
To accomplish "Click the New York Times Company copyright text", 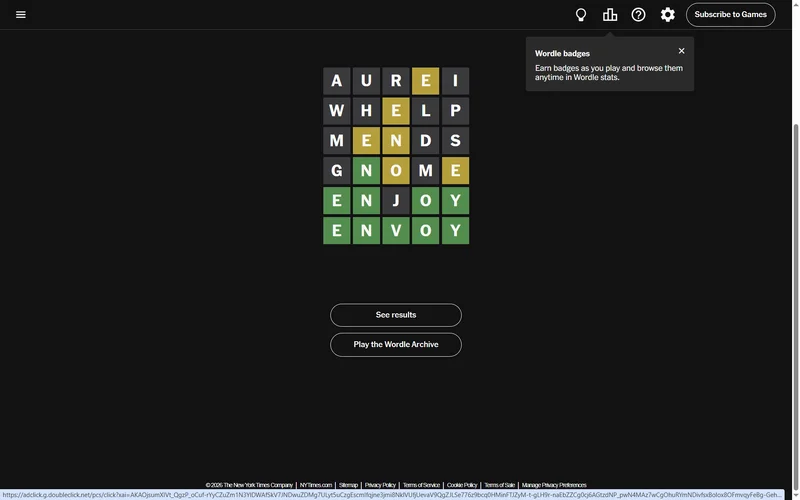I will (249, 485).
